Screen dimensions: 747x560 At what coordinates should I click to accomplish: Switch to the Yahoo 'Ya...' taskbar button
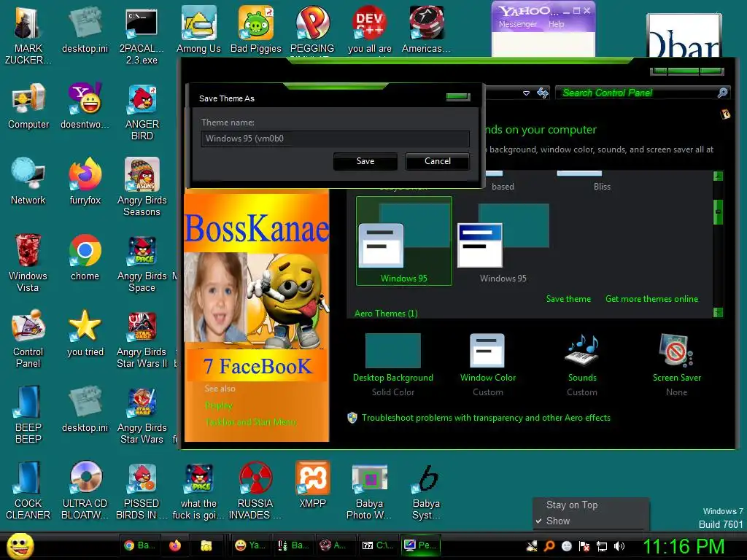(x=251, y=545)
